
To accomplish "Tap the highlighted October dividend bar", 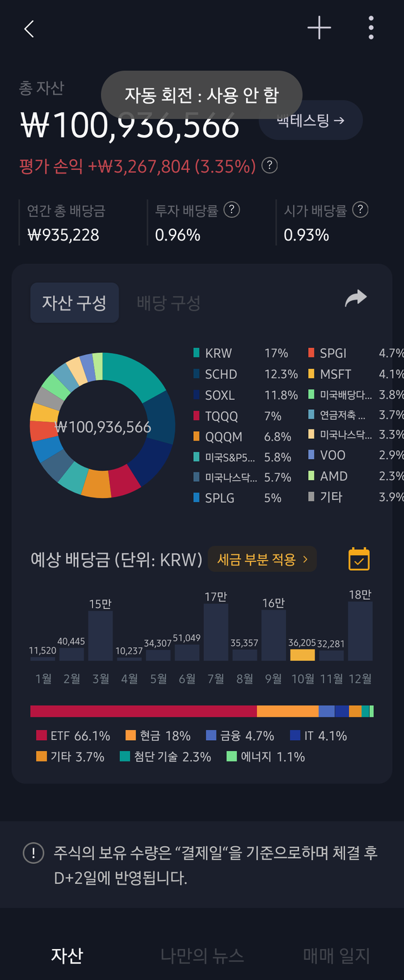I will (x=302, y=654).
